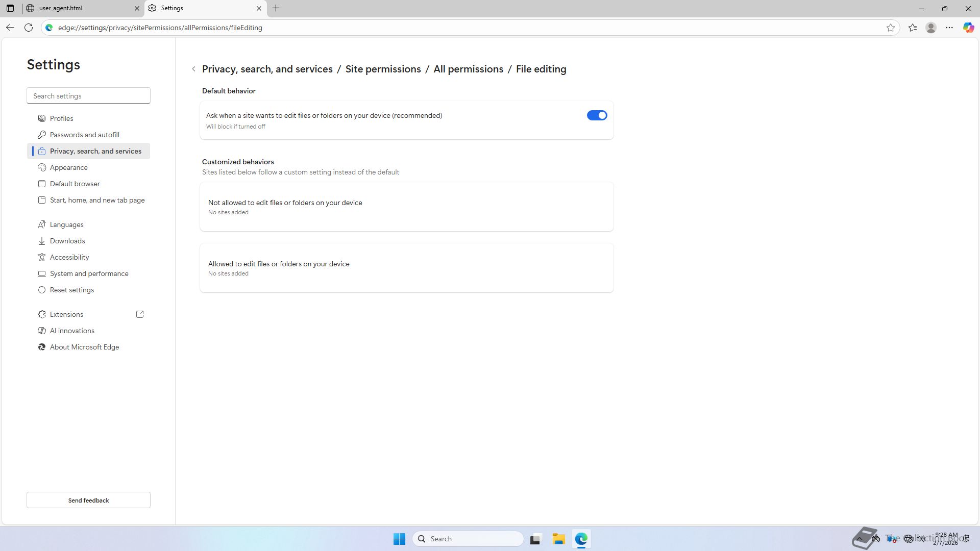Go back using breadcrumb chevron arrow
980x551 pixels.
pyautogui.click(x=193, y=69)
